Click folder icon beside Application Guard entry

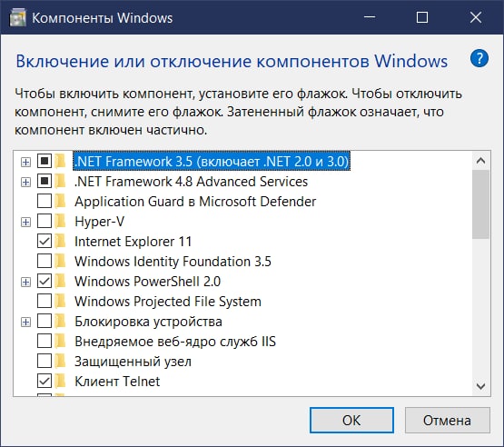[60, 202]
